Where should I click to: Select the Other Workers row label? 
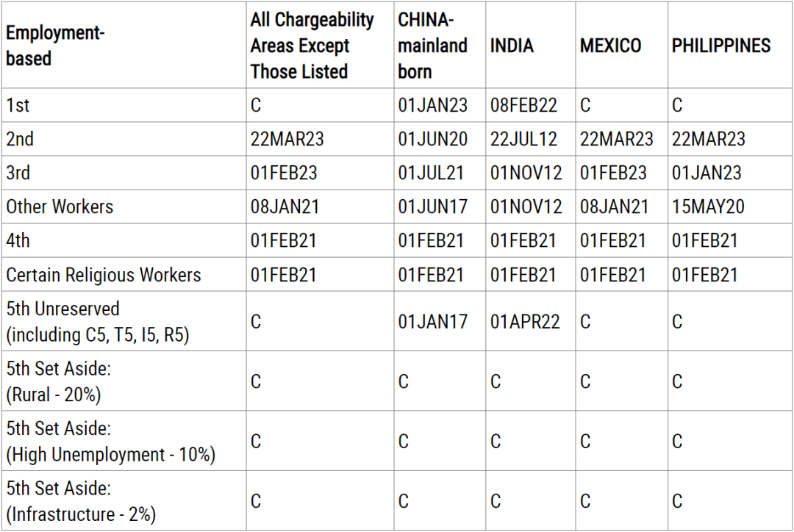60,206
